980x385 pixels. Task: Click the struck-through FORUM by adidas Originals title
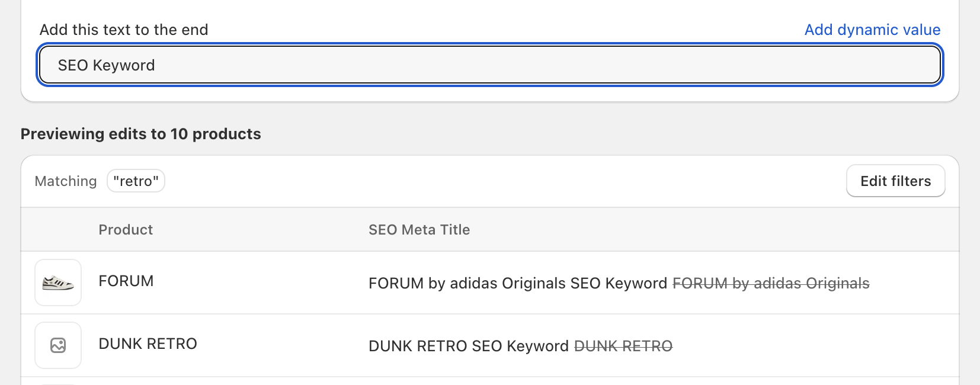click(x=771, y=283)
